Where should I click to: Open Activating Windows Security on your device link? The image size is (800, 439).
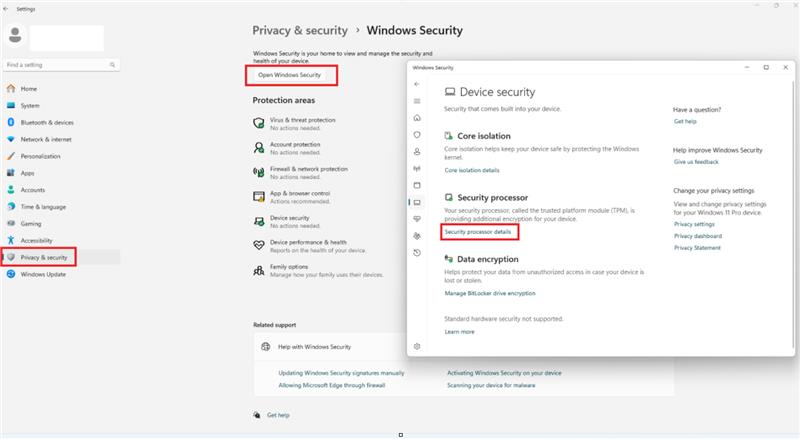point(504,373)
